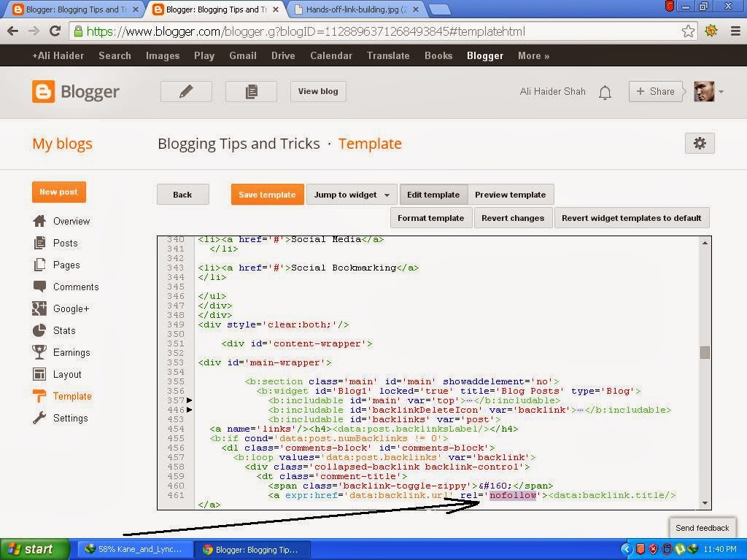Open Drive in Google bar
Viewport: 747px width, 560px height.
(283, 55)
